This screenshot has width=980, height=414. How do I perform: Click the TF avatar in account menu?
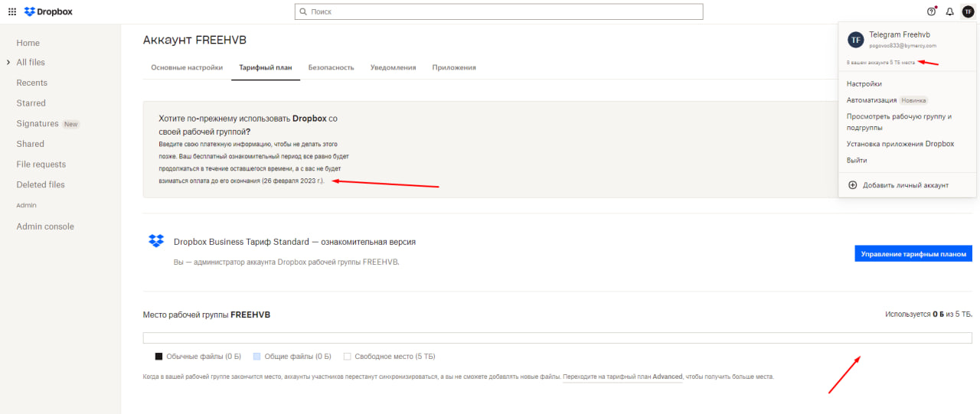(855, 40)
